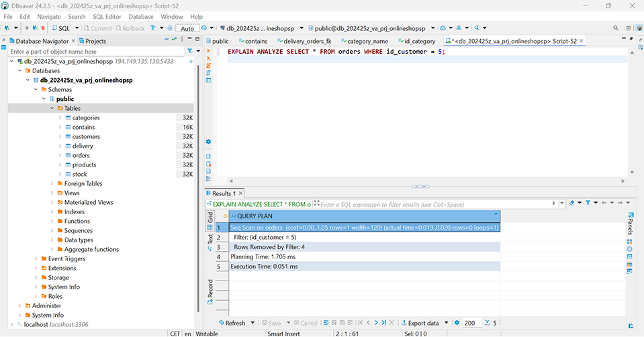Click the Export data button
This screenshot has width=644, height=337.
coord(423,323)
